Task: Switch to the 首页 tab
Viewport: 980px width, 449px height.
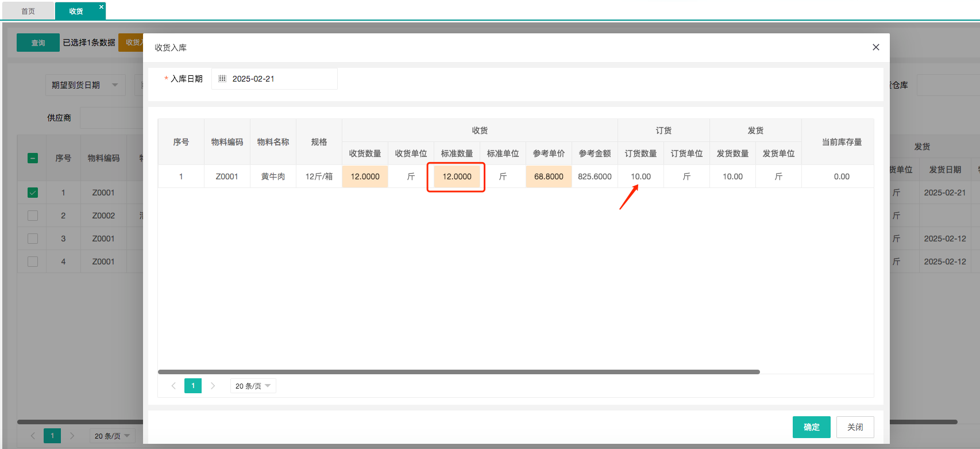Action: 28,11
